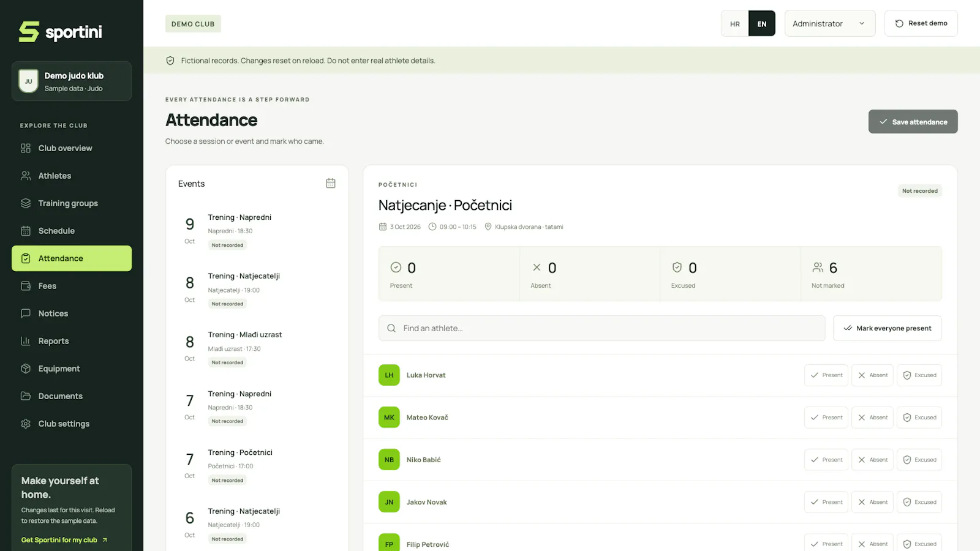Click athlete name Jakov Novak
The image size is (980, 551).
click(x=427, y=502)
